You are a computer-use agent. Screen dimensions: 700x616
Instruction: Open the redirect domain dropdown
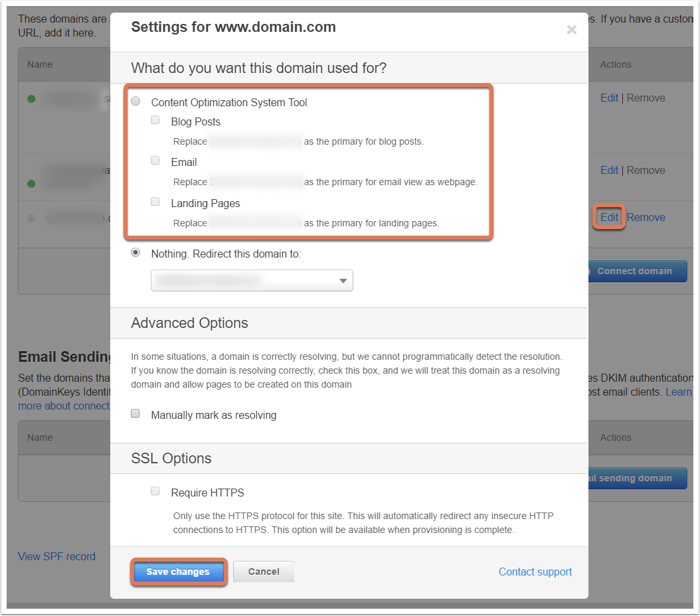click(252, 281)
